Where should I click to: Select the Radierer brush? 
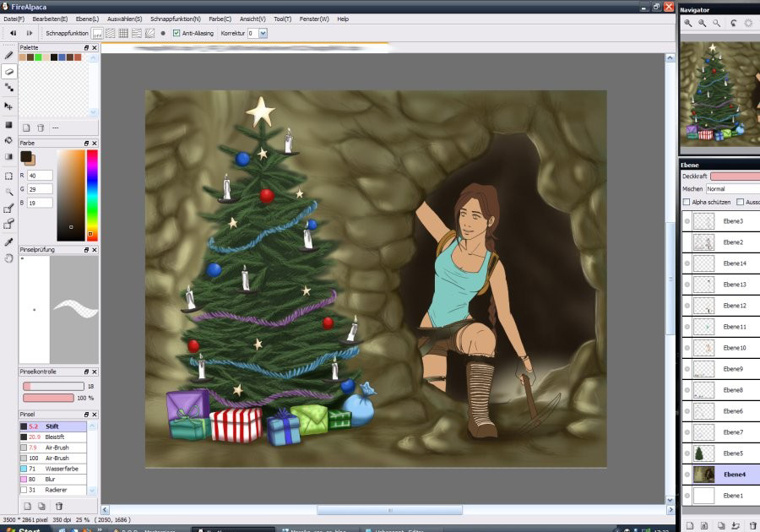(x=53, y=491)
